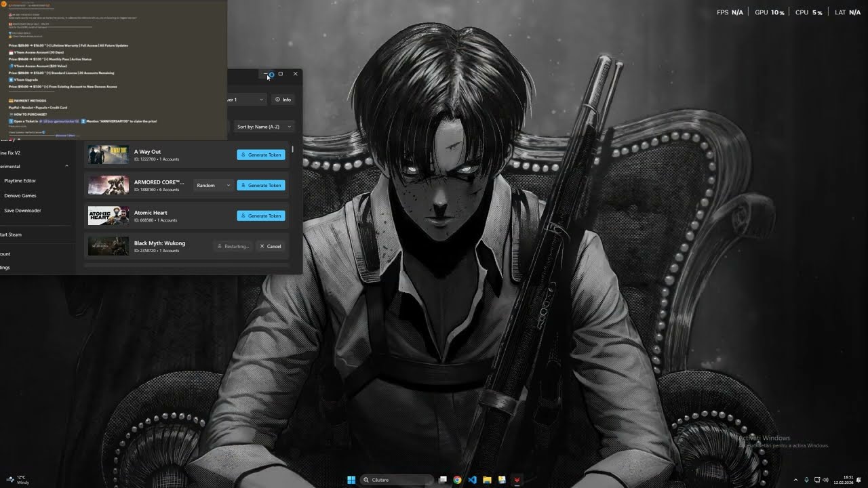Open the Account sidebar entry

click(x=6, y=254)
